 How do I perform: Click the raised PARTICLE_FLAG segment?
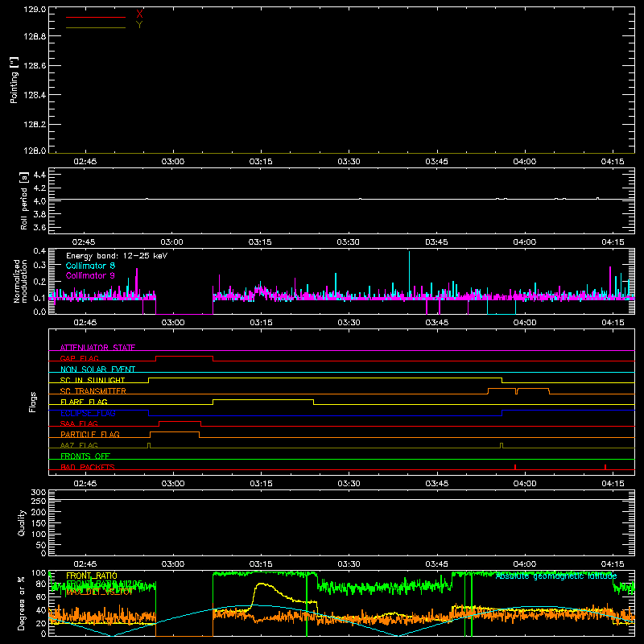pos(175,432)
